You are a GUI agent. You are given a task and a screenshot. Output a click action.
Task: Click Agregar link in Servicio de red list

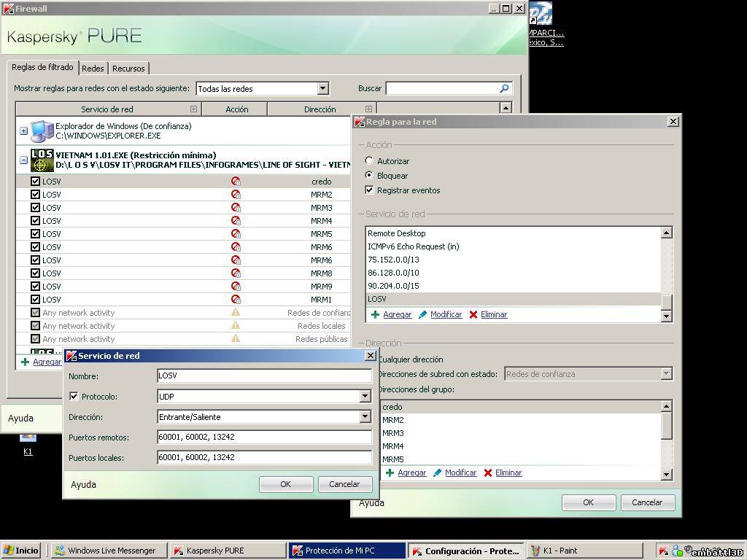coord(398,314)
